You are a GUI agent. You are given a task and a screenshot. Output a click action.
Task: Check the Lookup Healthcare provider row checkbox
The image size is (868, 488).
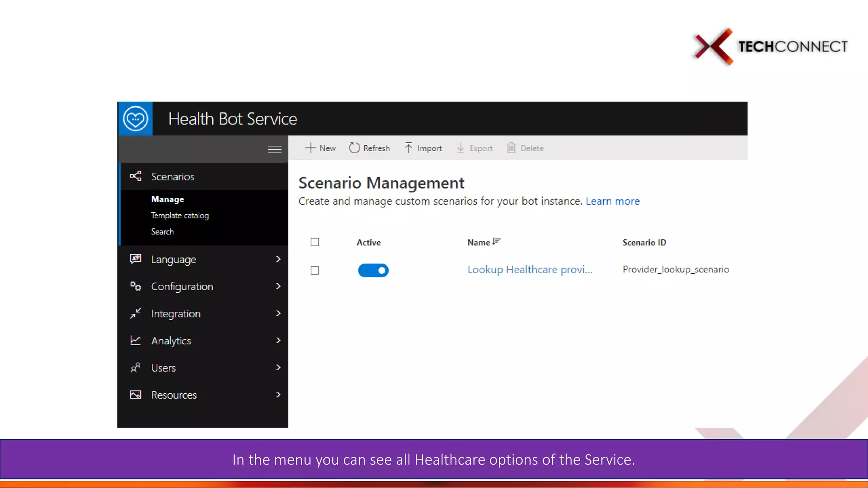coord(314,270)
